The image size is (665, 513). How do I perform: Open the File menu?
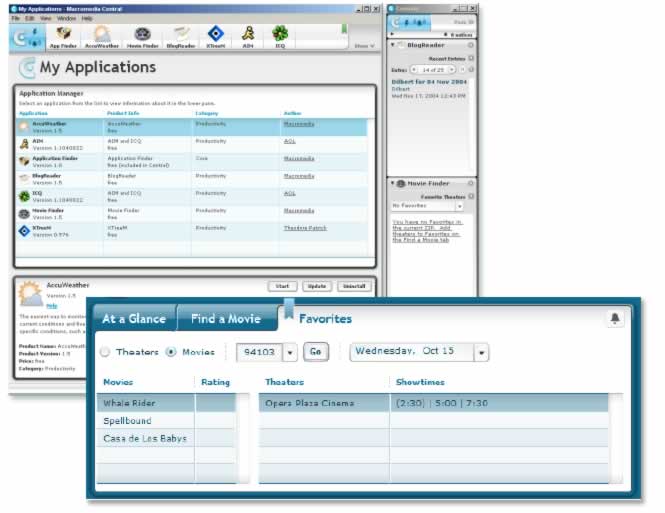(15, 19)
